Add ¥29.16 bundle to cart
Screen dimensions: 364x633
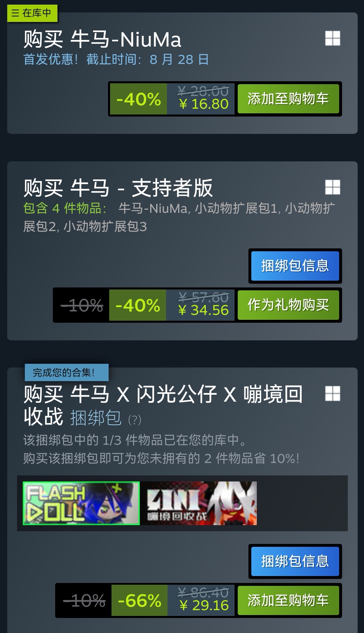pyautogui.click(x=288, y=600)
